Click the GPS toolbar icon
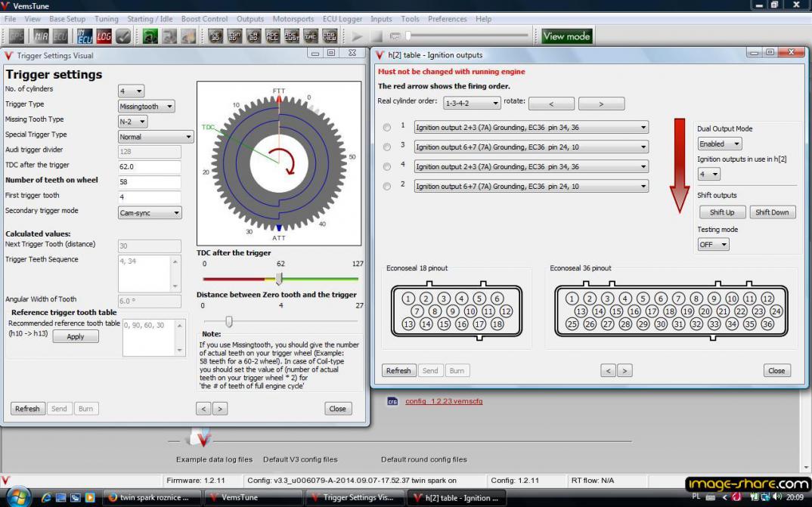The width and height of the screenshot is (812, 507). pyautogui.click(x=16, y=36)
